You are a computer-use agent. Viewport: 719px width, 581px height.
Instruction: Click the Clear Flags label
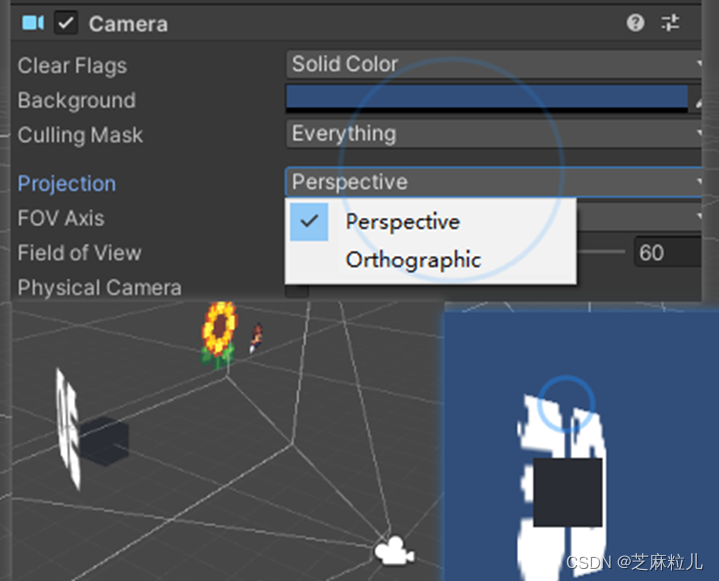pos(72,66)
